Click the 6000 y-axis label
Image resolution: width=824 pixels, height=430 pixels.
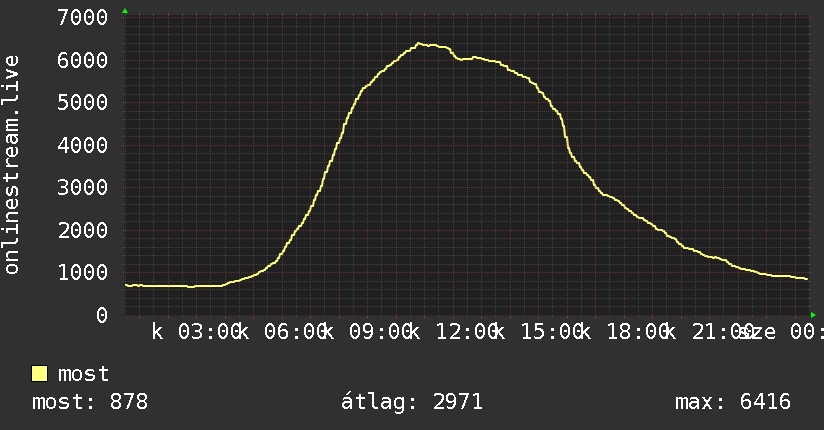pyautogui.click(x=83, y=60)
